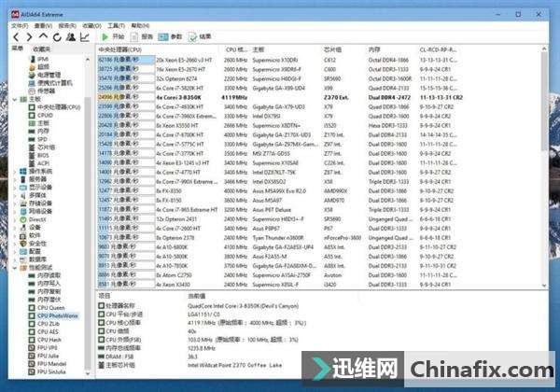Sort by the CL-RCD-RP-R... column header
This screenshot has height=392, width=560.
pos(439,49)
